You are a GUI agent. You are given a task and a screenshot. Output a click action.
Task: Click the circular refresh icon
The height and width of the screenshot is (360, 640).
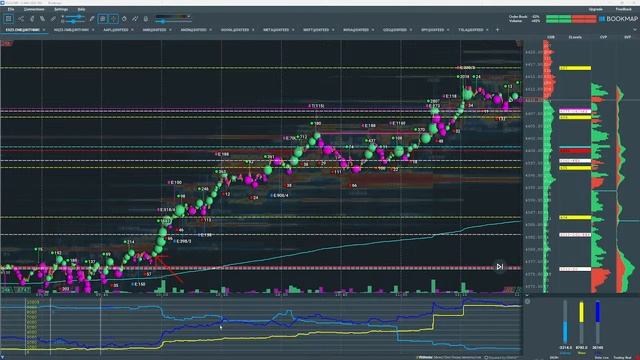124,19
